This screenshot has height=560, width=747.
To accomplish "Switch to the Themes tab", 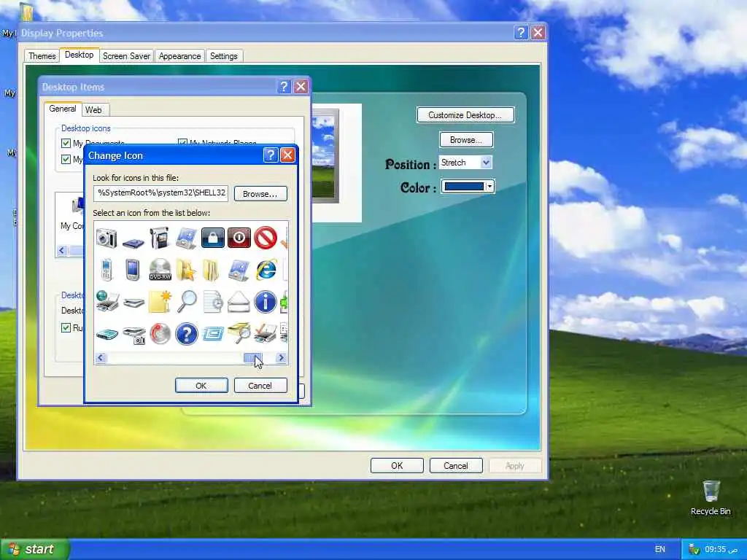I will click(x=42, y=56).
